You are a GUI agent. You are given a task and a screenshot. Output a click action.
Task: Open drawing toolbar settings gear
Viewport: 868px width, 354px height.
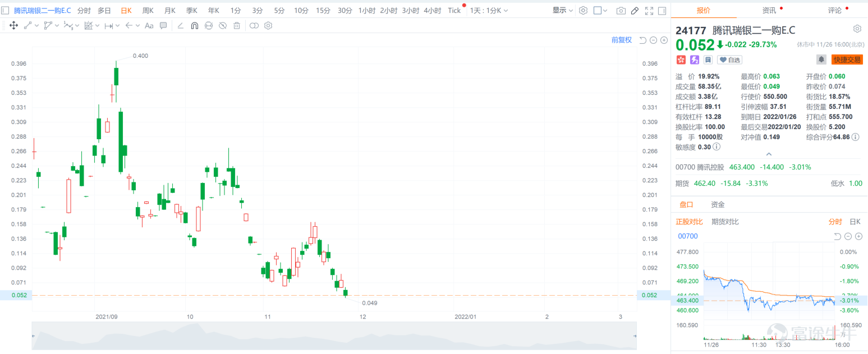(268, 25)
